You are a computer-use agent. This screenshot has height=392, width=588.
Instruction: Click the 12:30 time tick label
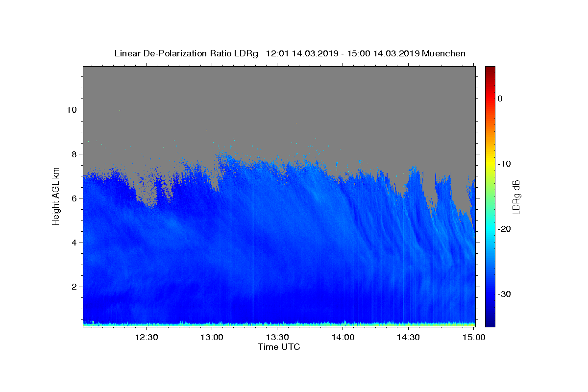click(147, 337)
